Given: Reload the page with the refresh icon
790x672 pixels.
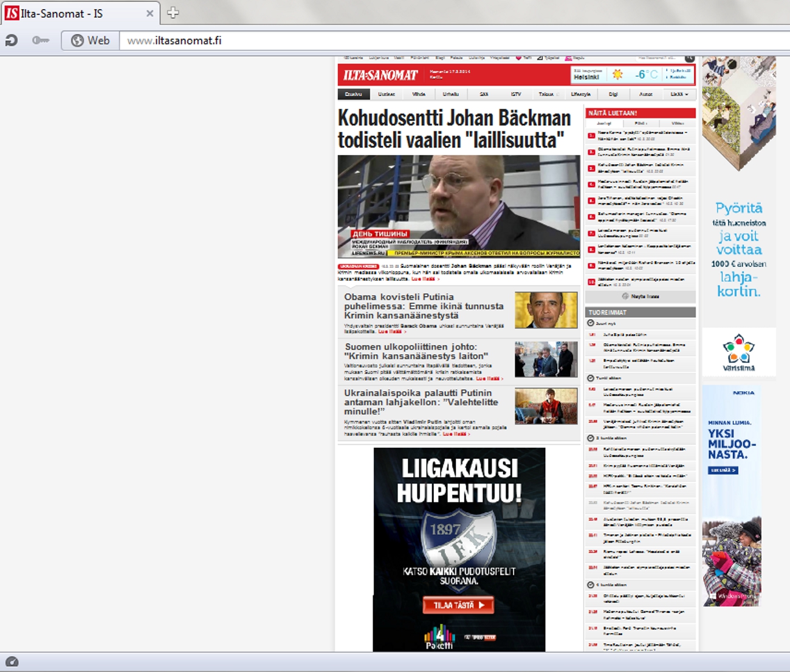Looking at the screenshot, I should tap(11, 41).
